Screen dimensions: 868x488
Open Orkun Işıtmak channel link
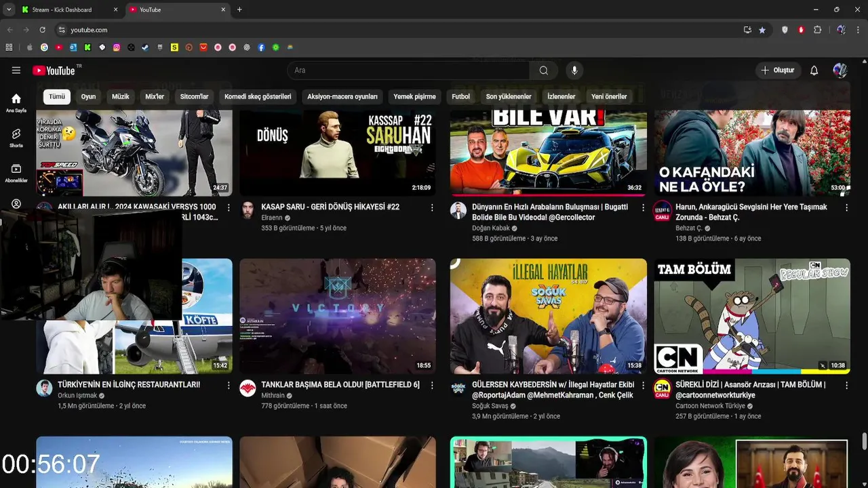pos(77,395)
